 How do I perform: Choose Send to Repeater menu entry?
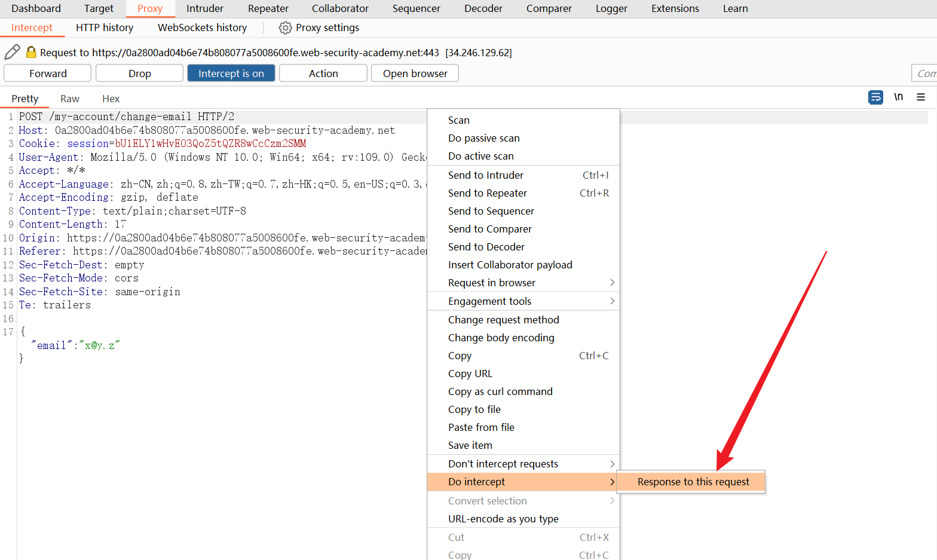tap(488, 193)
